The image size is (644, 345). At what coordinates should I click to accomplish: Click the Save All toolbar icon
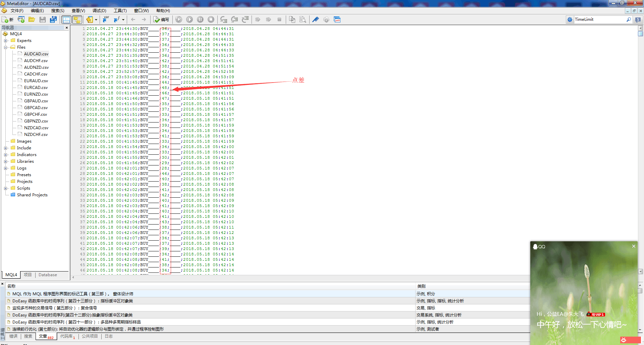pos(53,19)
